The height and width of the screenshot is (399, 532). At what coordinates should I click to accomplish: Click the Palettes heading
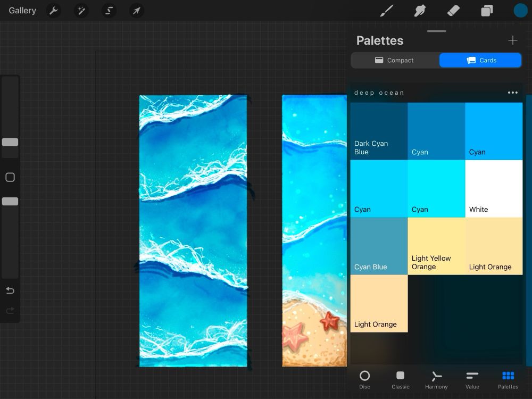[380, 40]
